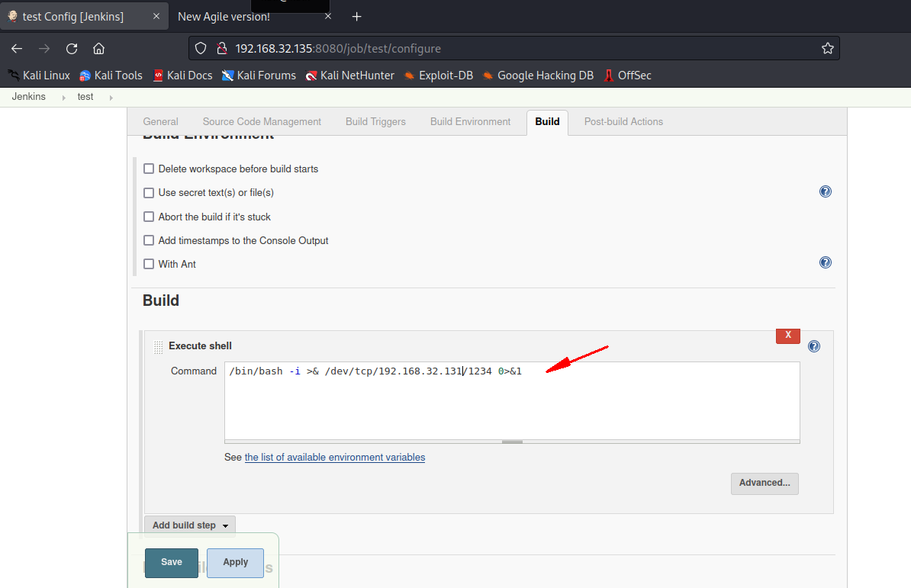This screenshot has width=911, height=588.
Task: Open help for With Ant option
Action: pos(825,262)
